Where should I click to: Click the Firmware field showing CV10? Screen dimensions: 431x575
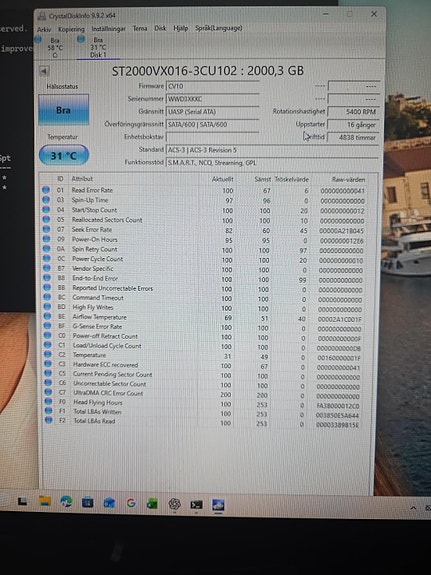pyautogui.click(x=212, y=86)
